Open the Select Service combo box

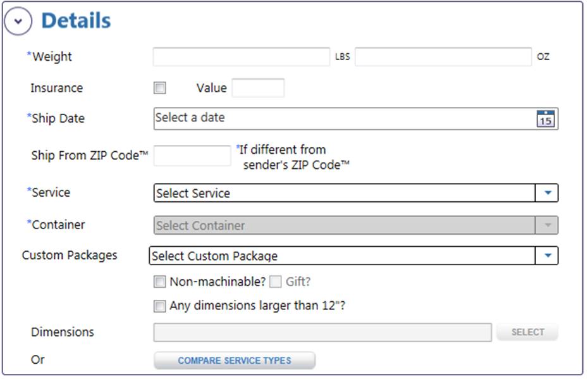356,193
